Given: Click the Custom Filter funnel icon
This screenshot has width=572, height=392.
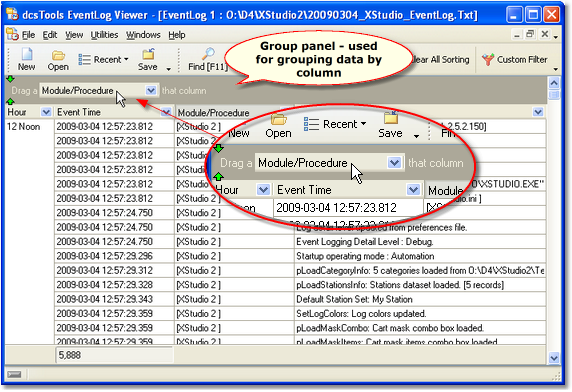Looking at the screenshot, I should (x=488, y=59).
